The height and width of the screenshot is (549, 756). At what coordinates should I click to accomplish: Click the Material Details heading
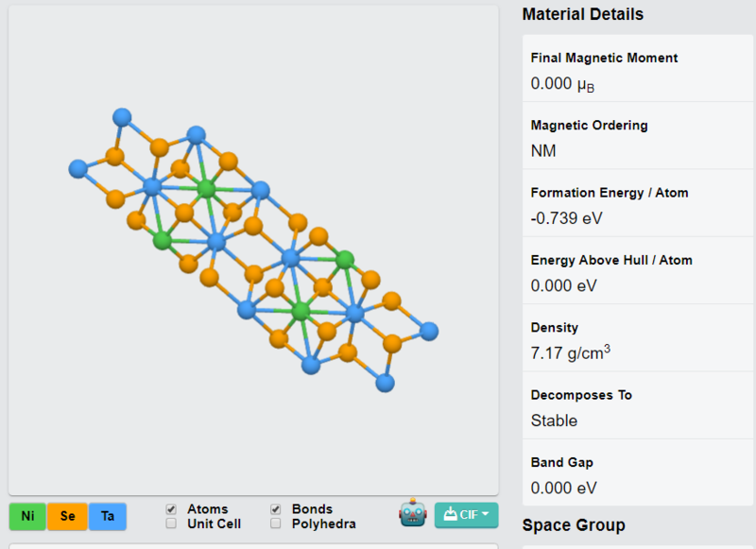(x=582, y=14)
